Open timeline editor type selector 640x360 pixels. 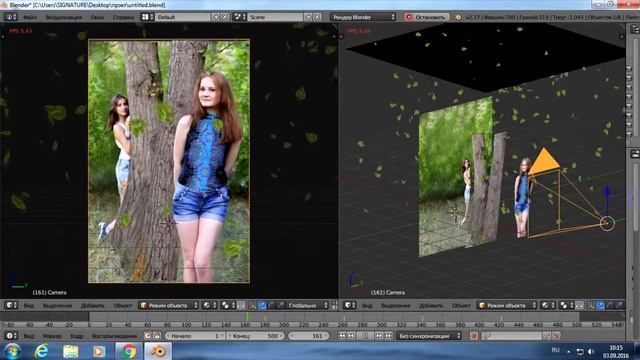11,336
